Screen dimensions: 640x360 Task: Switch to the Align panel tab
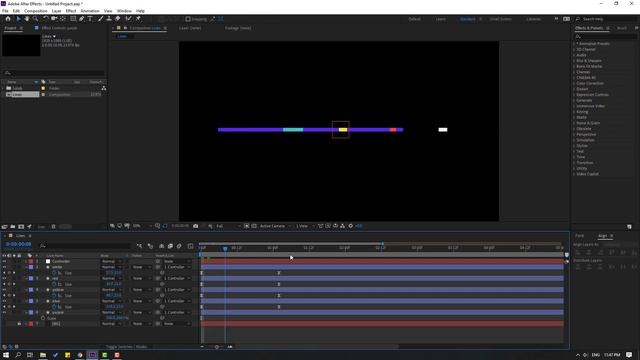pyautogui.click(x=602, y=236)
